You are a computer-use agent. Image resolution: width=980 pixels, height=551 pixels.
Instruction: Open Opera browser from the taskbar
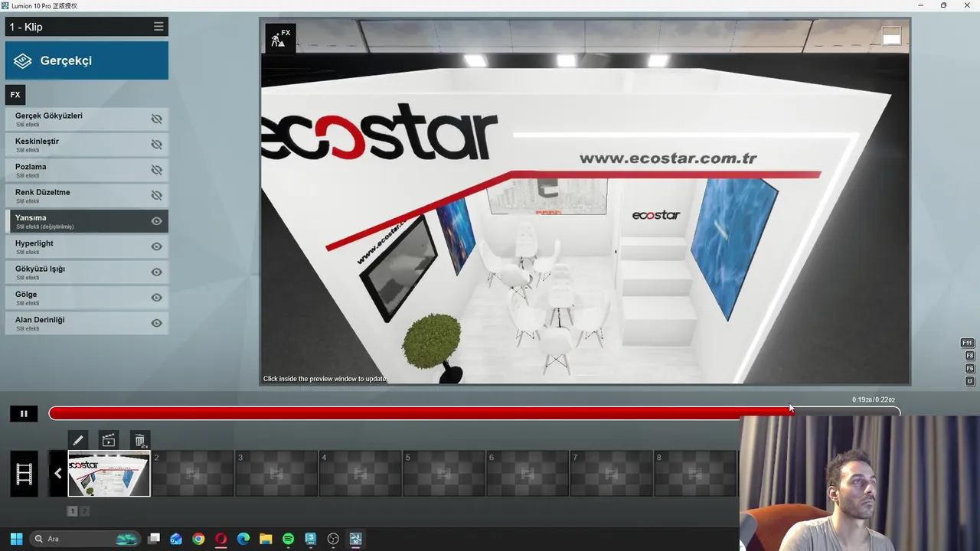221,539
